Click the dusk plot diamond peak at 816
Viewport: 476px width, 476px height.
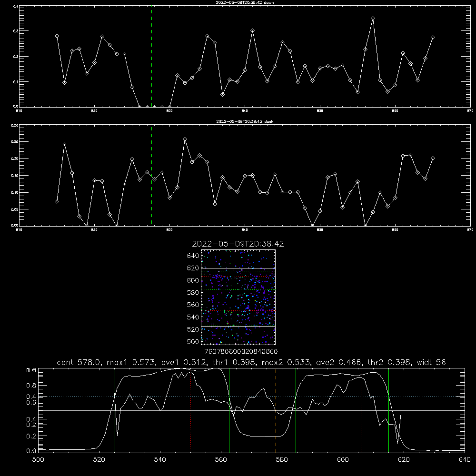[64, 144]
